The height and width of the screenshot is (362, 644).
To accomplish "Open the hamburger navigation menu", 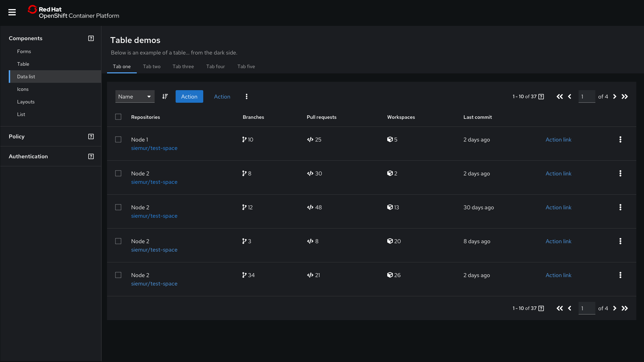I will 12,12.
